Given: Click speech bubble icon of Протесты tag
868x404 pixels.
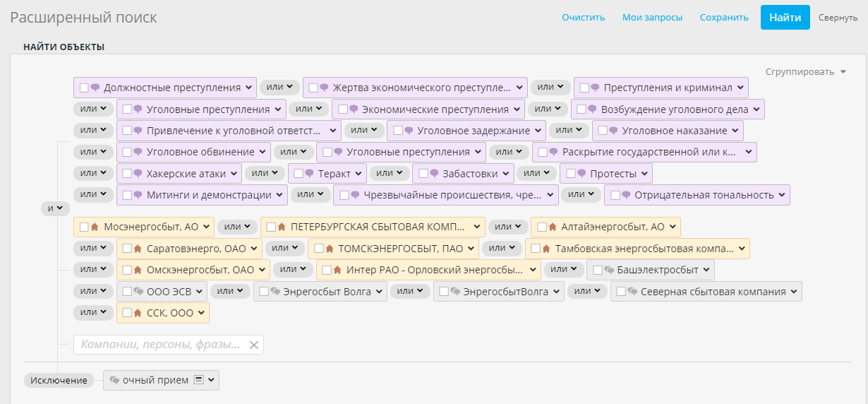Looking at the screenshot, I should click(581, 173).
